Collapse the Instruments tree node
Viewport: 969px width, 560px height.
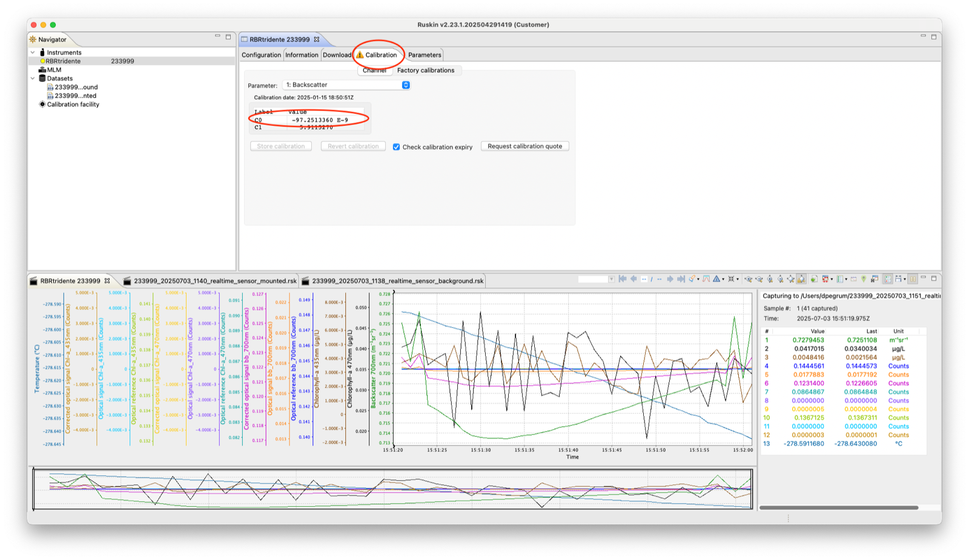33,53
